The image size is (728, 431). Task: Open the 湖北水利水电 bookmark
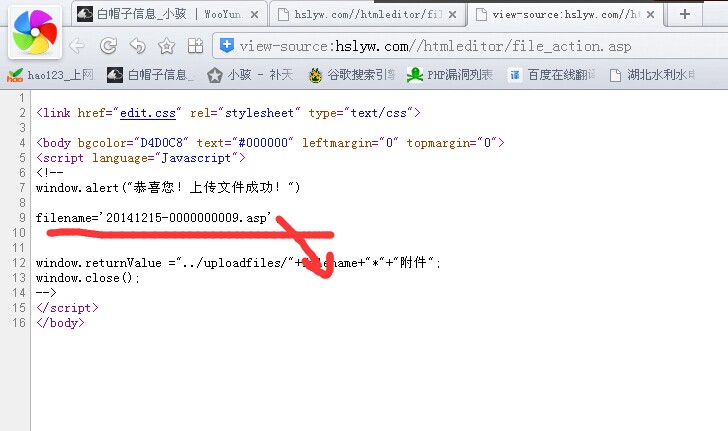[652, 75]
